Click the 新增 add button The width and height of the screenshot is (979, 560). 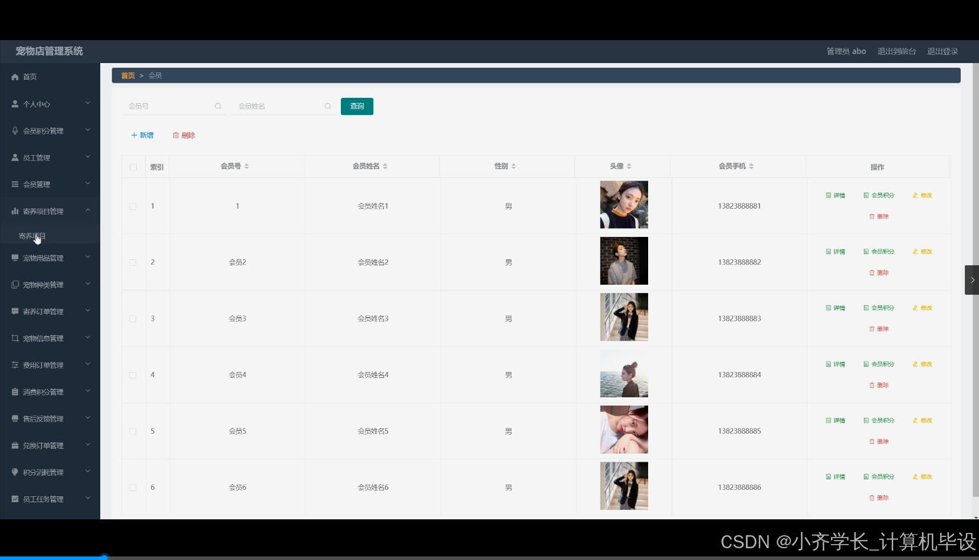click(x=142, y=136)
